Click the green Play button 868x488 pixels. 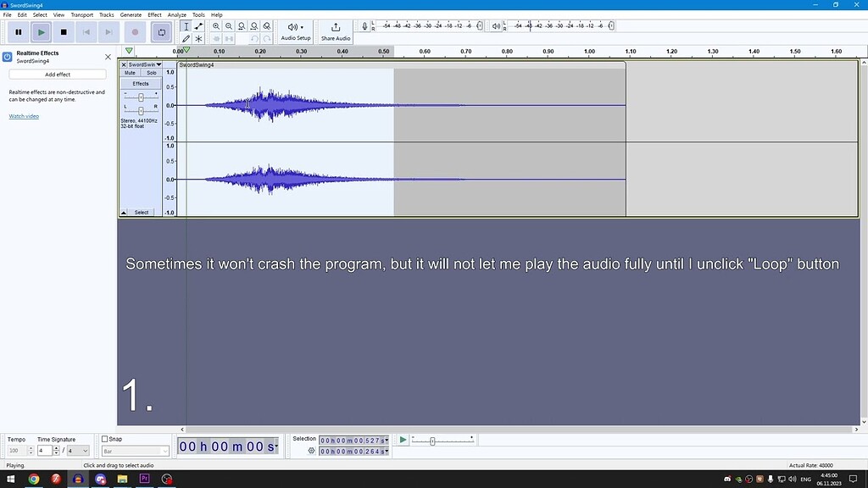click(41, 32)
